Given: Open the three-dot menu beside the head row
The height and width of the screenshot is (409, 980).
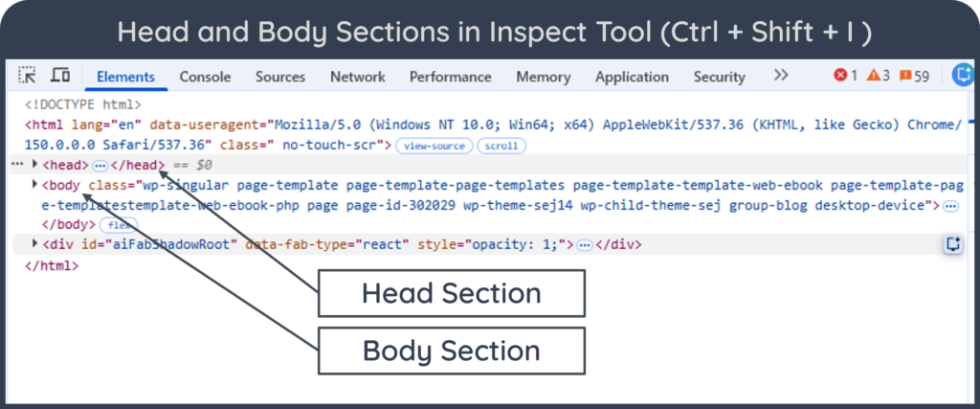Looking at the screenshot, I should point(17,165).
